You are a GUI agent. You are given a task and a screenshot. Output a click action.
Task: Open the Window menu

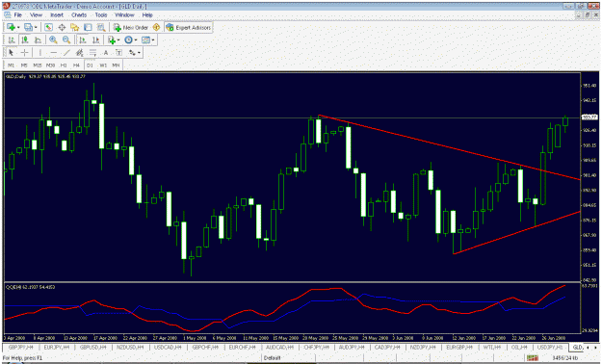click(124, 15)
